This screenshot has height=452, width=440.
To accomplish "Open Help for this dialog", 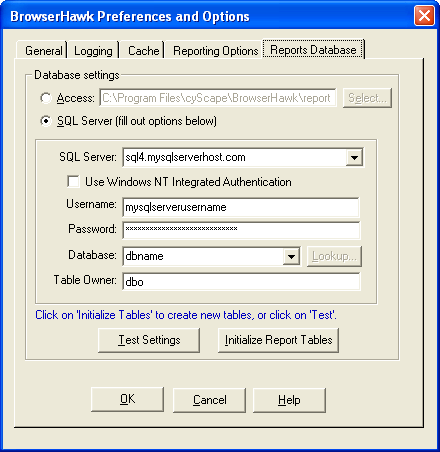I will (x=289, y=400).
